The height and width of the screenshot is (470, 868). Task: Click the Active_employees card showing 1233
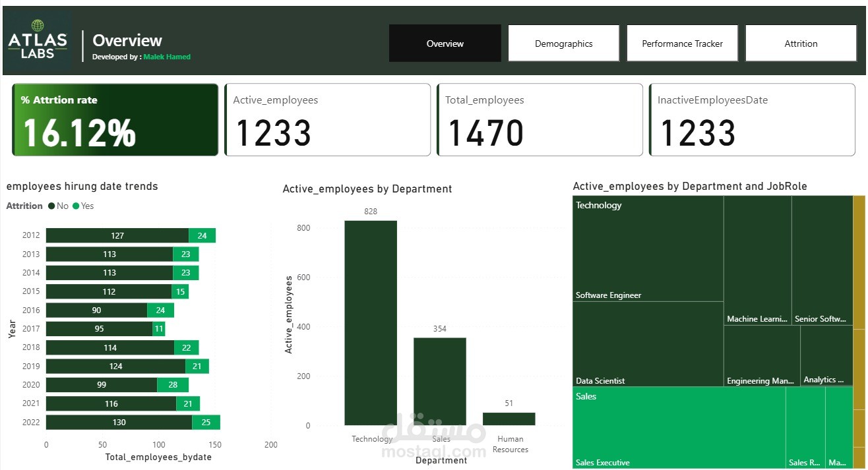point(327,119)
